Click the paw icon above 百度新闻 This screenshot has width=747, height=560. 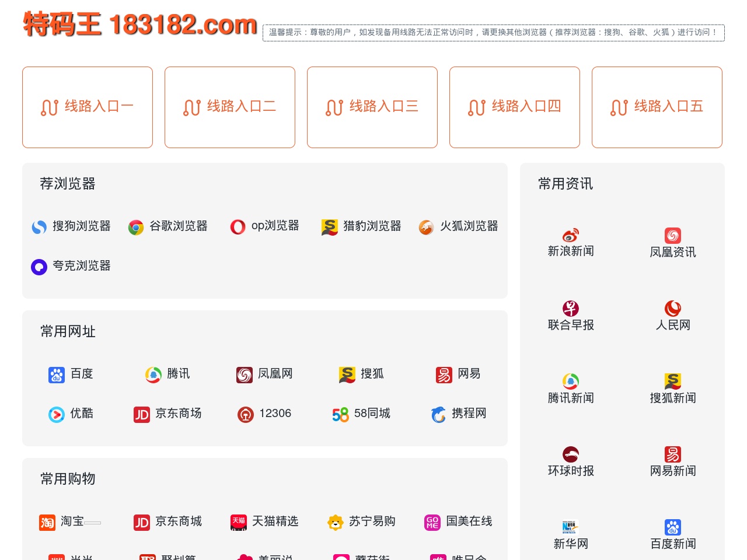click(x=673, y=527)
